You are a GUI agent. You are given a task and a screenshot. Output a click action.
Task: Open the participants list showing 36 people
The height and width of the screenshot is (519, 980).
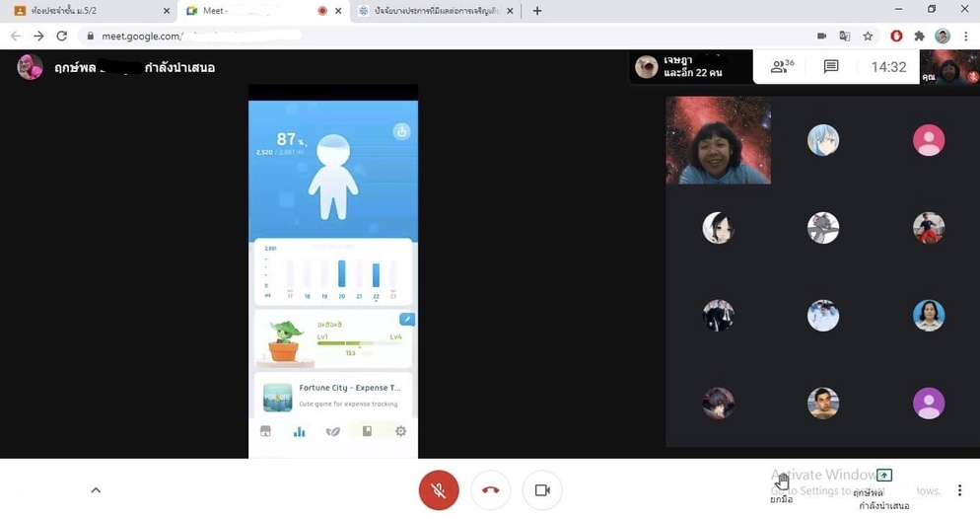click(x=783, y=67)
